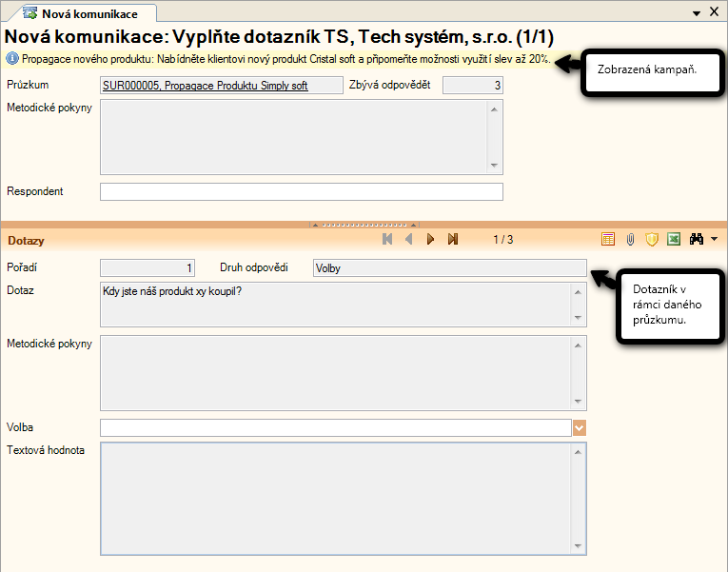Open the Volba dropdown list

pos(580,428)
